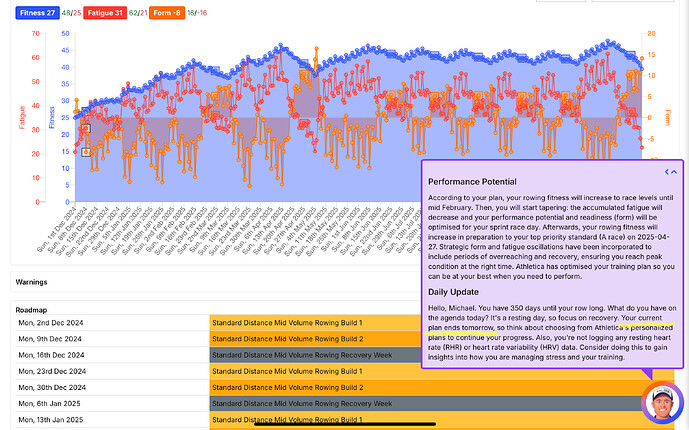Click the left chevron in coach popup

667,172
